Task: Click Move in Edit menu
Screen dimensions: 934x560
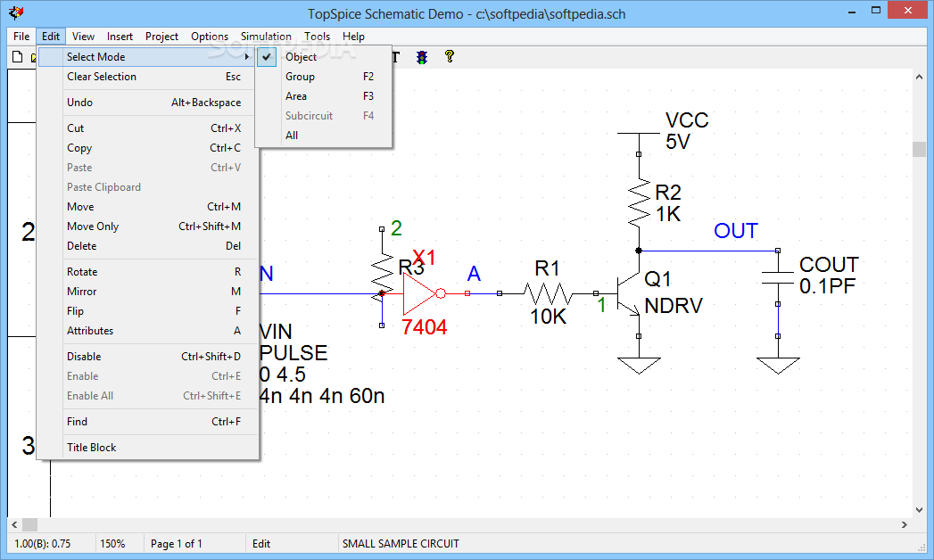Action: 148,207
